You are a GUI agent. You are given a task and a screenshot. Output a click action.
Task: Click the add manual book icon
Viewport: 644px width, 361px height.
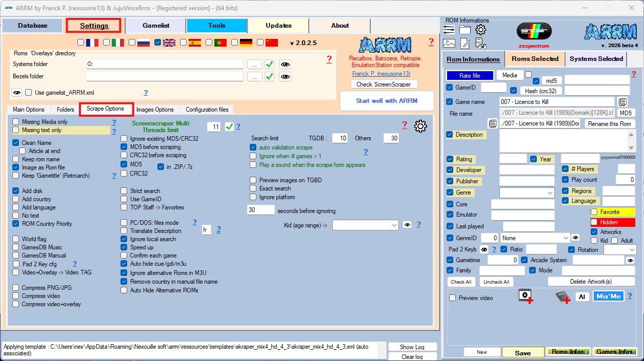(562, 297)
